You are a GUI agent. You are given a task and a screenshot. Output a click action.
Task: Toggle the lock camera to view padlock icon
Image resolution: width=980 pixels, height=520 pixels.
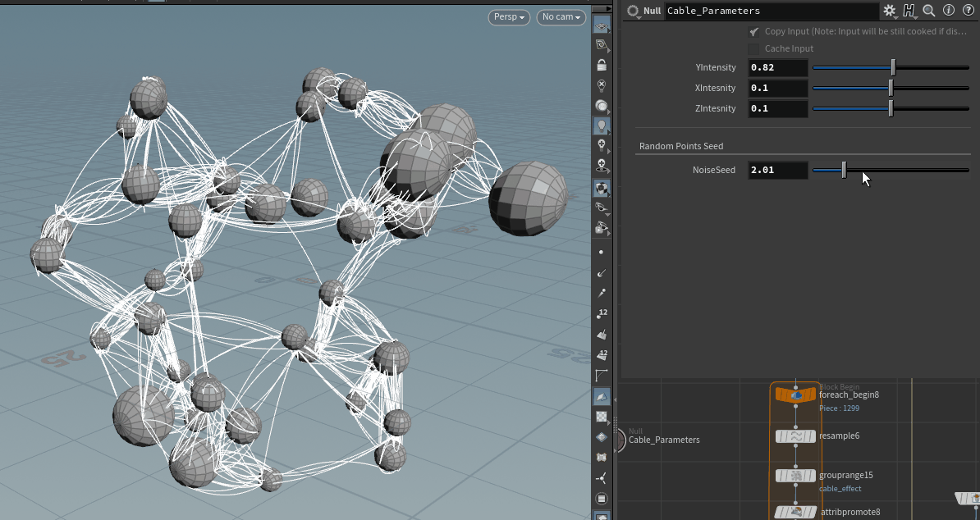coord(602,65)
